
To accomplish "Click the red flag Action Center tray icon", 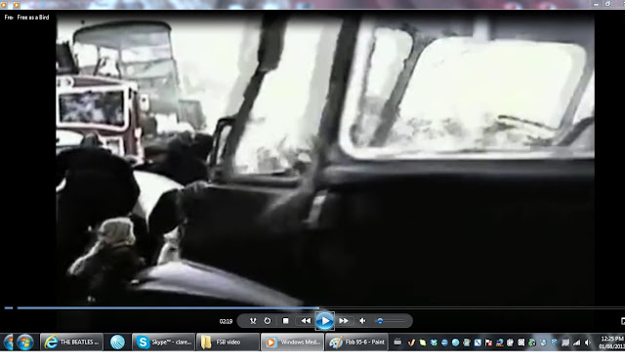I will (x=488, y=343).
